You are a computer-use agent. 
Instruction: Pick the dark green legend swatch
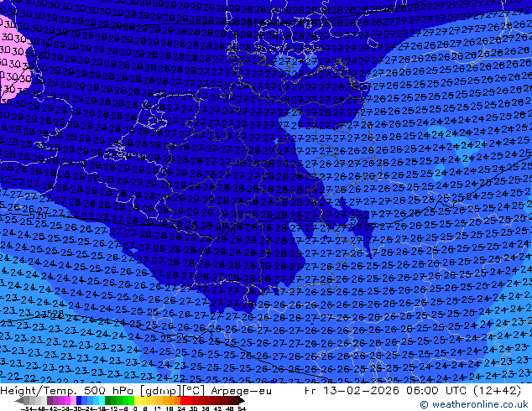click(x=108, y=400)
